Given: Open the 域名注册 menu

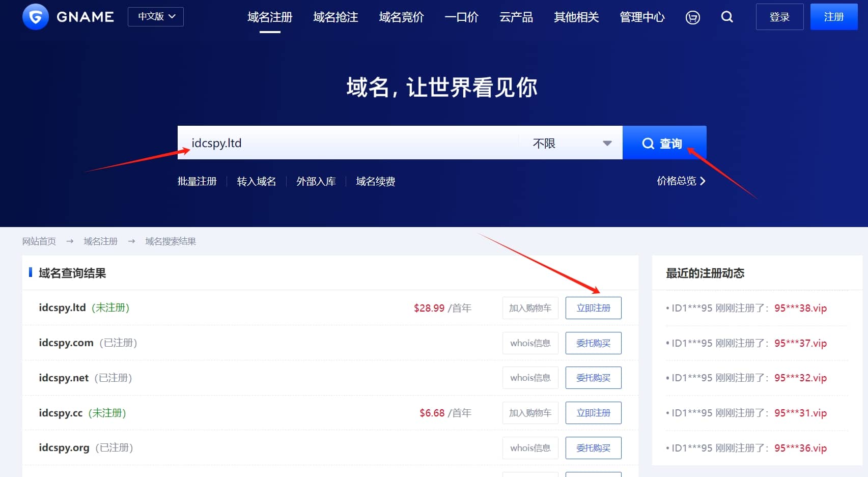Looking at the screenshot, I should click(x=270, y=17).
